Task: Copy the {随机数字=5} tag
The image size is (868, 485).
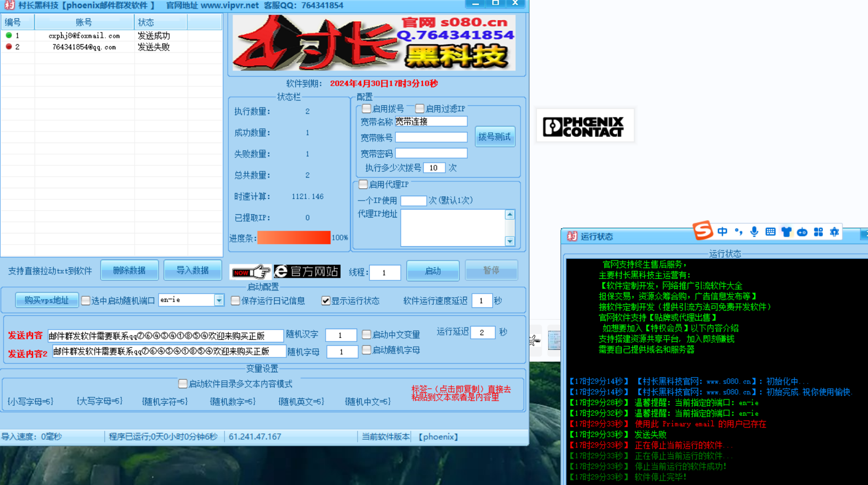Action: [232, 402]
